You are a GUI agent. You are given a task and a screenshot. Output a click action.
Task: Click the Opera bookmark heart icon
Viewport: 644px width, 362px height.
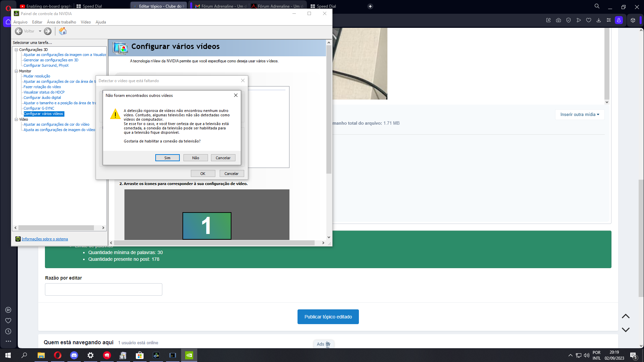pos(589,20)
